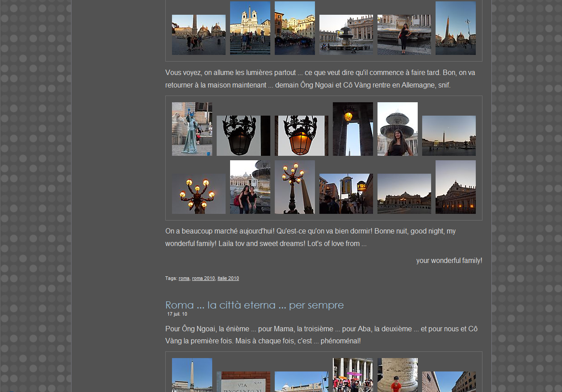Open busy street scene with signs thumbnail
This screenshot has height=392, width=562.
click(x=346, y=194)
